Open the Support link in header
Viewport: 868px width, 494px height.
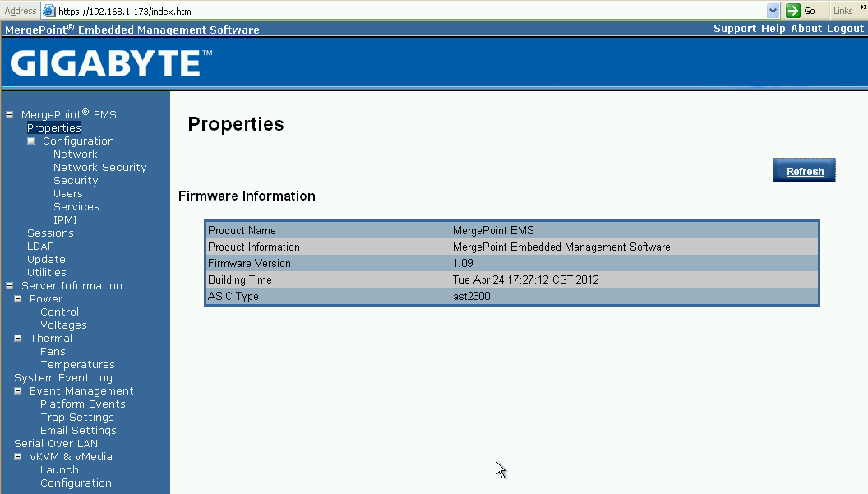735,29
